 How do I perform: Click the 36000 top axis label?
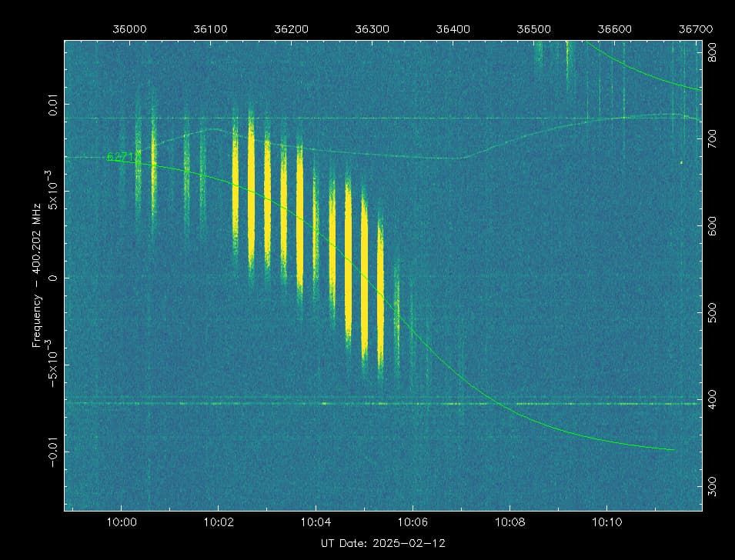[x=129, y=29]
